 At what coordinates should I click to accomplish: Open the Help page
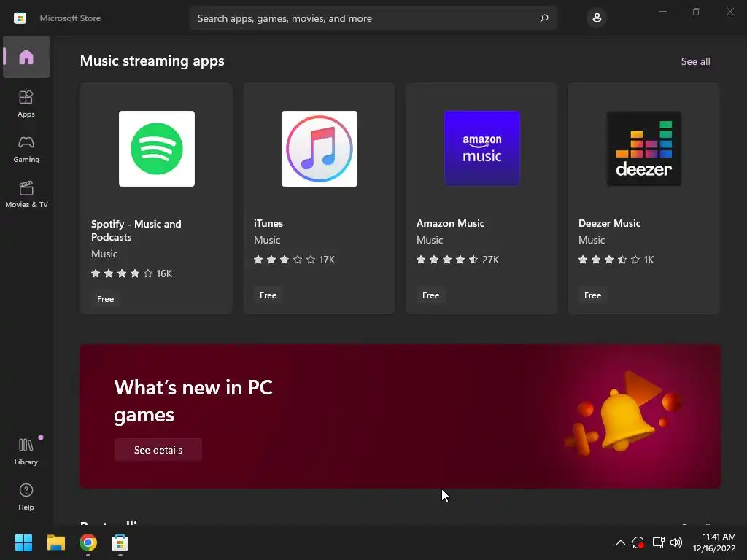tap(26, 497)
